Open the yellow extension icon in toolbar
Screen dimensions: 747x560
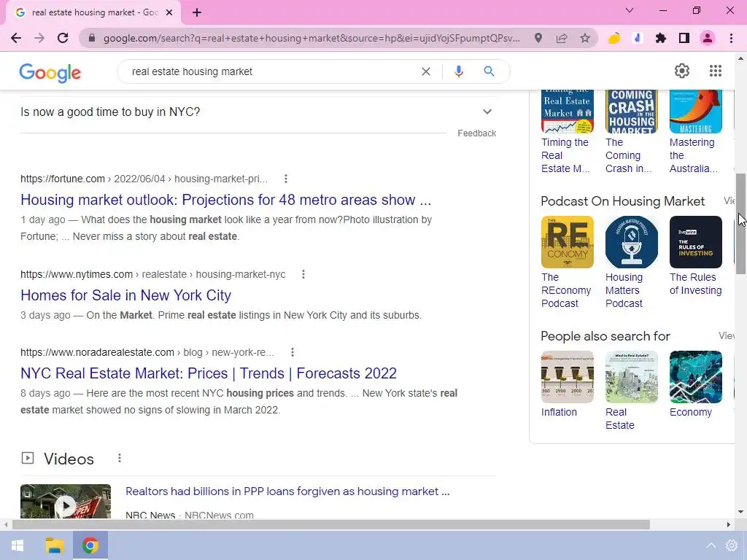(x=614, y=38)
